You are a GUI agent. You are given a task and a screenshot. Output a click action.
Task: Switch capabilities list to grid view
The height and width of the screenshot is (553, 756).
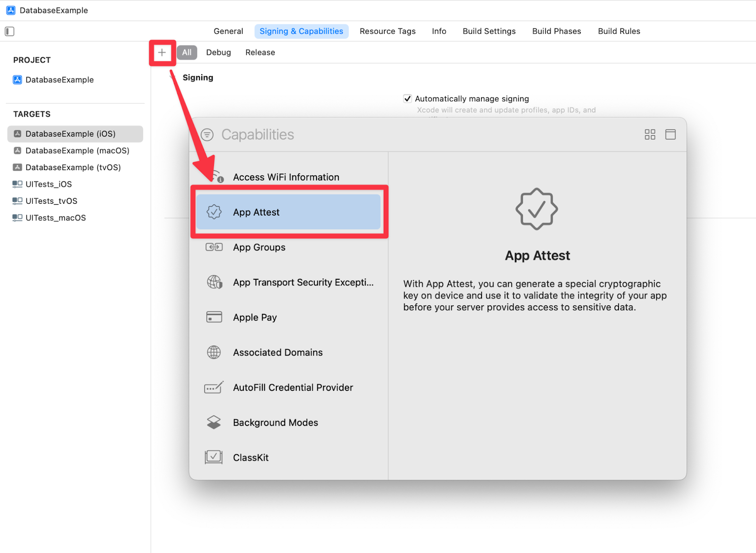click(x=650, y=135)
